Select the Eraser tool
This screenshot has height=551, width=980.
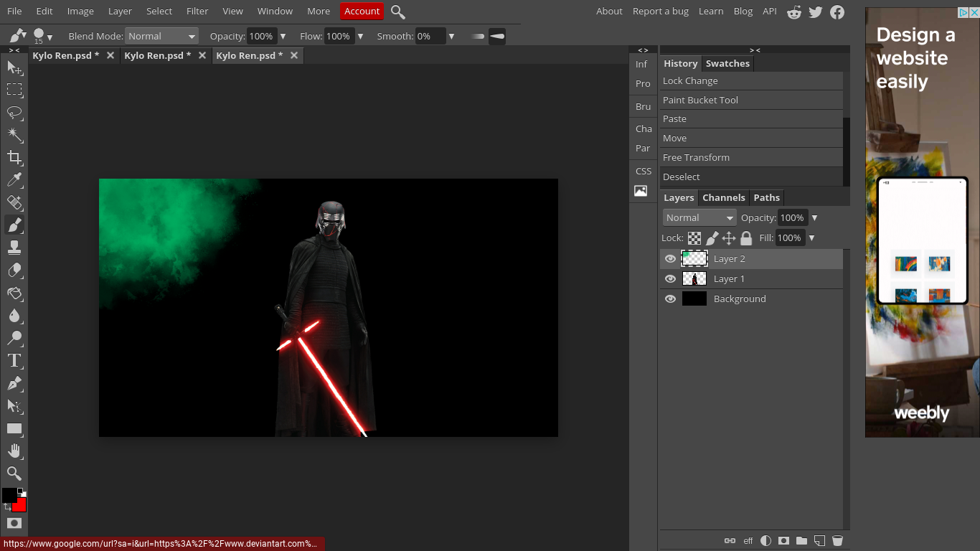tap(14, 270)
